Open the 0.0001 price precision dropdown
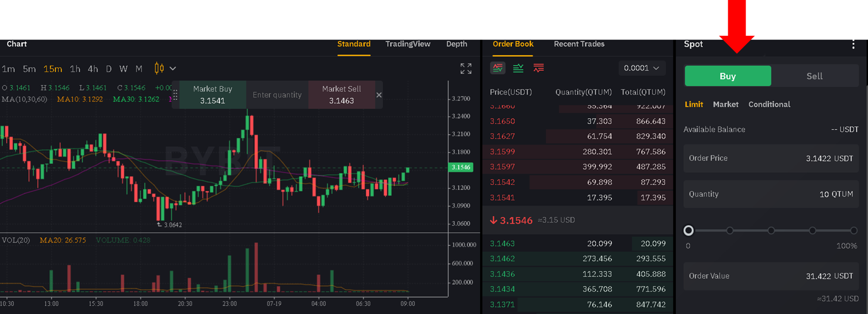 click(642, 68)
